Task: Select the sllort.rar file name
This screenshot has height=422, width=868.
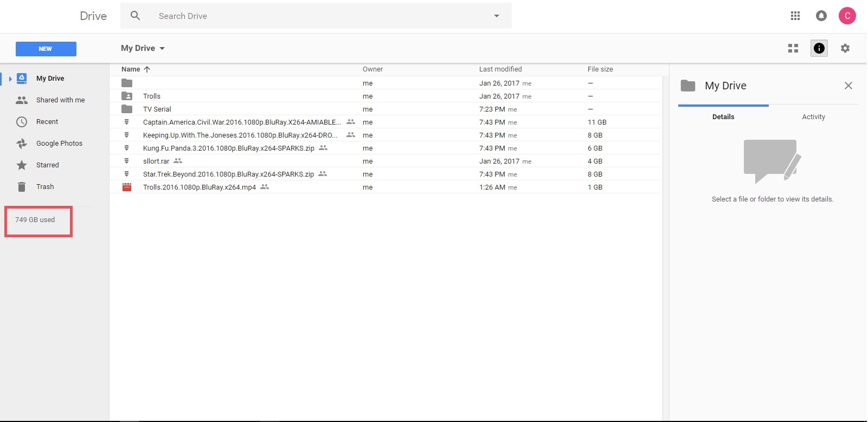Action: [156, 161]
